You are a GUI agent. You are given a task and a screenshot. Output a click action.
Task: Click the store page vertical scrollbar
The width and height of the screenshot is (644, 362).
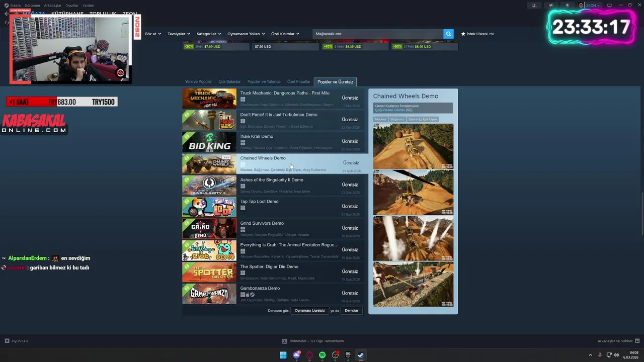click(x=641, y=214)
